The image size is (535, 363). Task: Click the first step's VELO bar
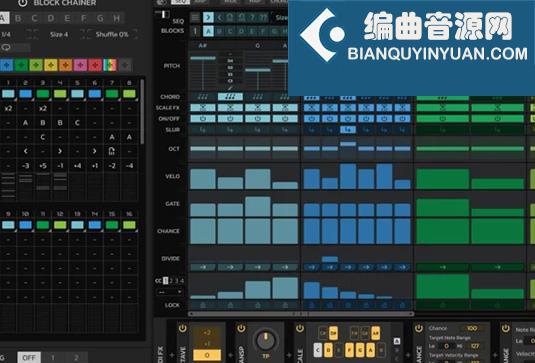click(x=203, y=179)
